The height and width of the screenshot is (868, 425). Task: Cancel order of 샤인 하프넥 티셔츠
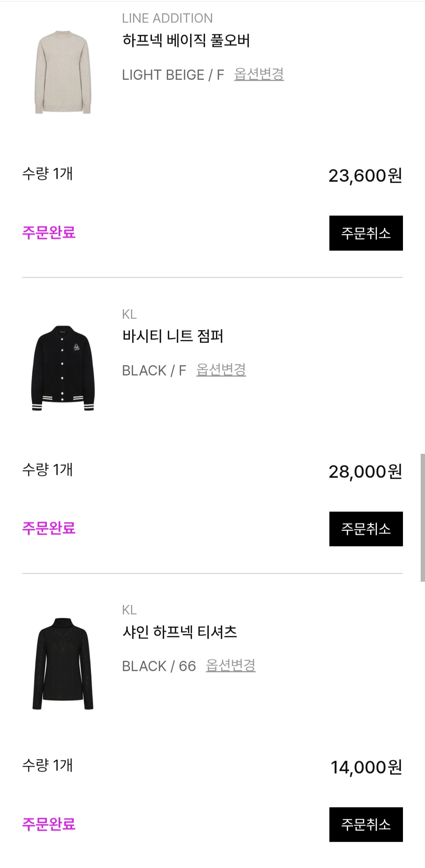(366, 824)
